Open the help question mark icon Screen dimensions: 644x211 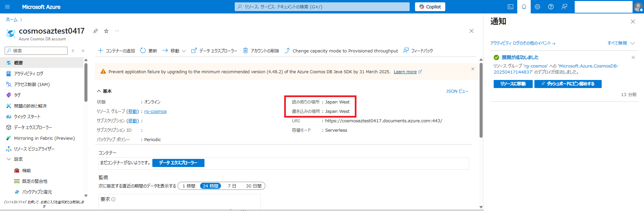551,7
